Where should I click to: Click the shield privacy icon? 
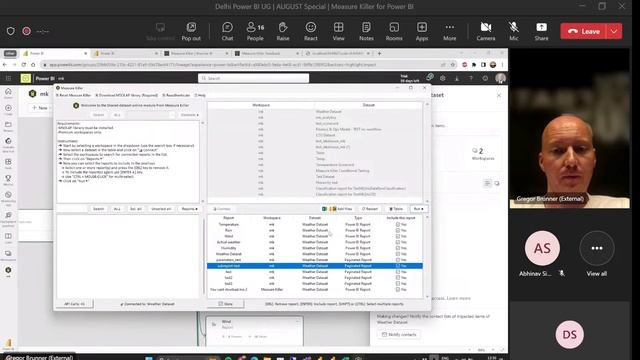click(11, 31)
